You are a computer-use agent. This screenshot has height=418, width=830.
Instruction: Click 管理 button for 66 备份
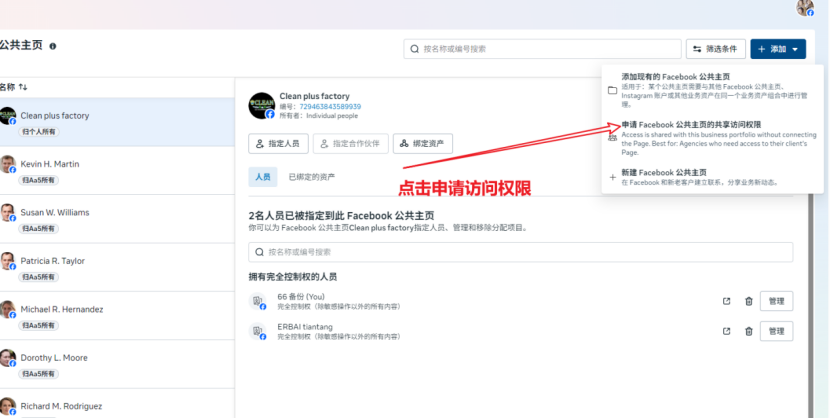777,301
